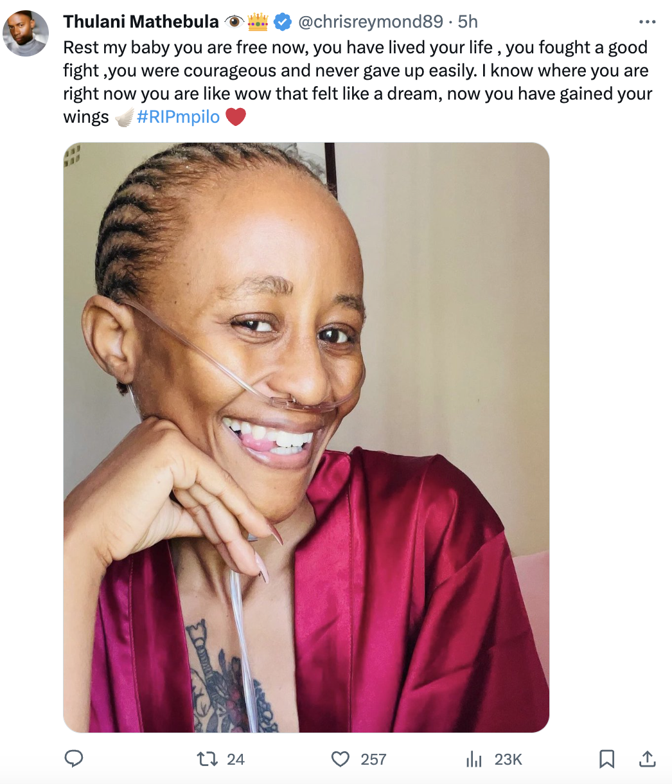Viewport: 672px width, 784px height.
Task: Share the post using the upload arrow icon
Action: pyautogui.click(x=648, y=759)
